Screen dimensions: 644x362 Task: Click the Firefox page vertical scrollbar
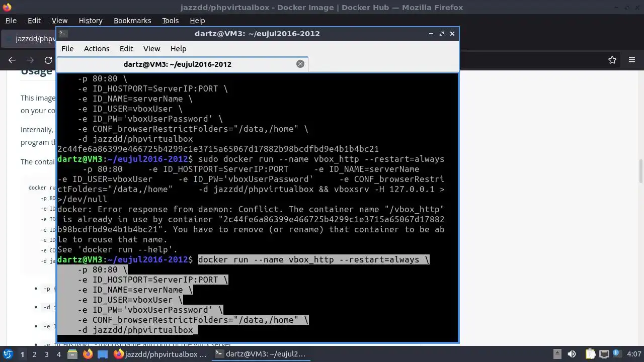pos(640,171)
